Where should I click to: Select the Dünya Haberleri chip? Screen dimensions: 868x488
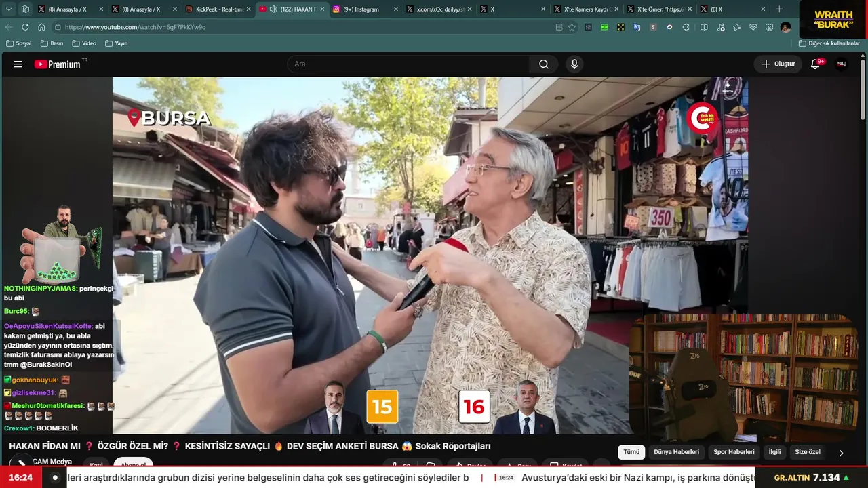coord(676,452)
